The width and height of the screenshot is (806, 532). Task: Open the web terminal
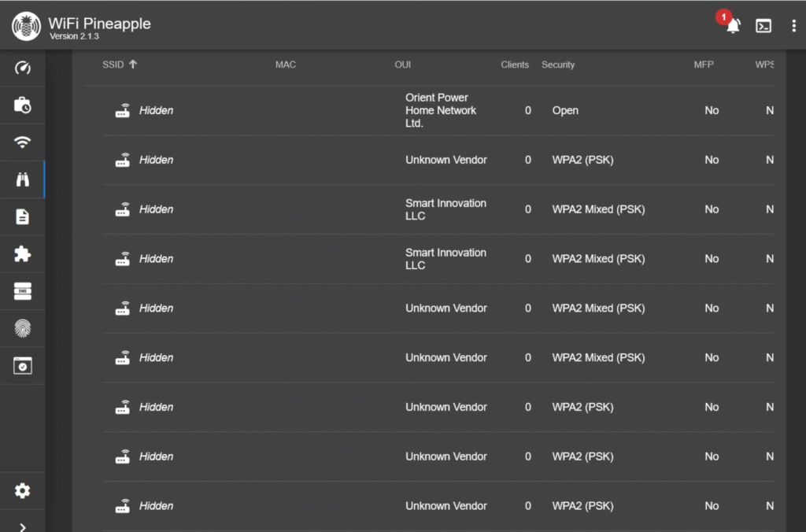click(x=763, y=26)
